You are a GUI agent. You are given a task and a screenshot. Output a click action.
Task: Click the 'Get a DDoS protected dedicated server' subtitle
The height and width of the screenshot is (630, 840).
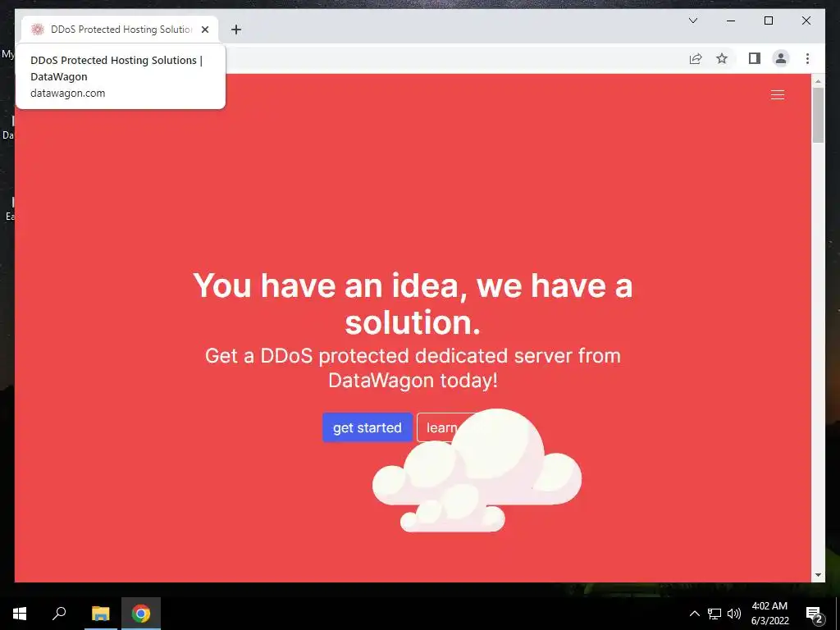(413, 367)
